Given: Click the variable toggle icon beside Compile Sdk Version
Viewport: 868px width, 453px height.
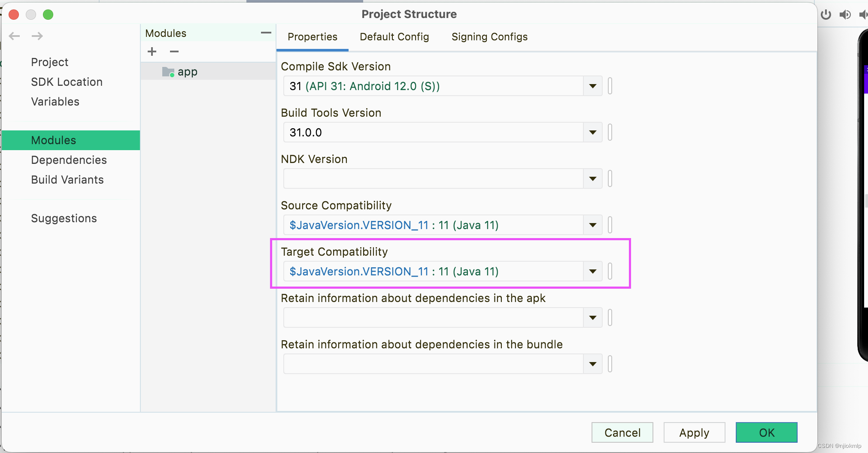Looking at the screenshot, I should pos(610,86).
